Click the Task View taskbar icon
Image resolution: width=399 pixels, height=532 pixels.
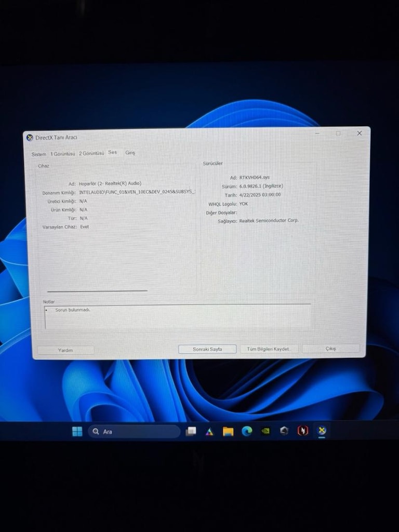pos(191,431)
